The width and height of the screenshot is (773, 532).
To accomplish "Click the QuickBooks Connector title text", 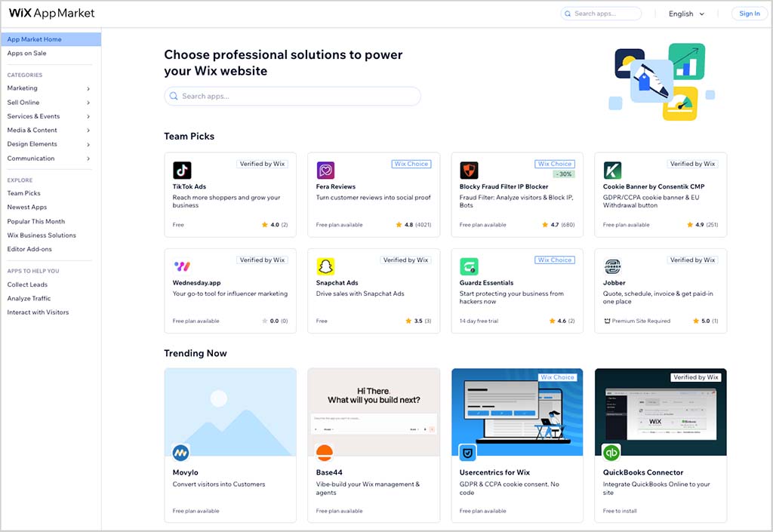I will coord(643,472).
